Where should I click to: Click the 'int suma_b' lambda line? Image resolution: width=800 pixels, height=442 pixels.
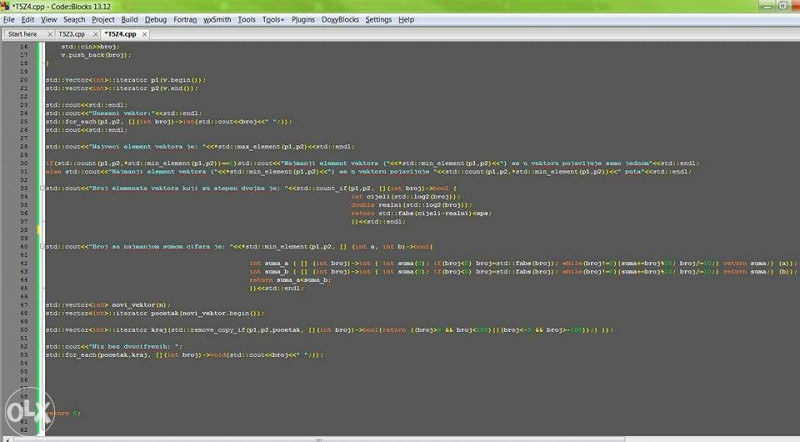pos(523,272)
